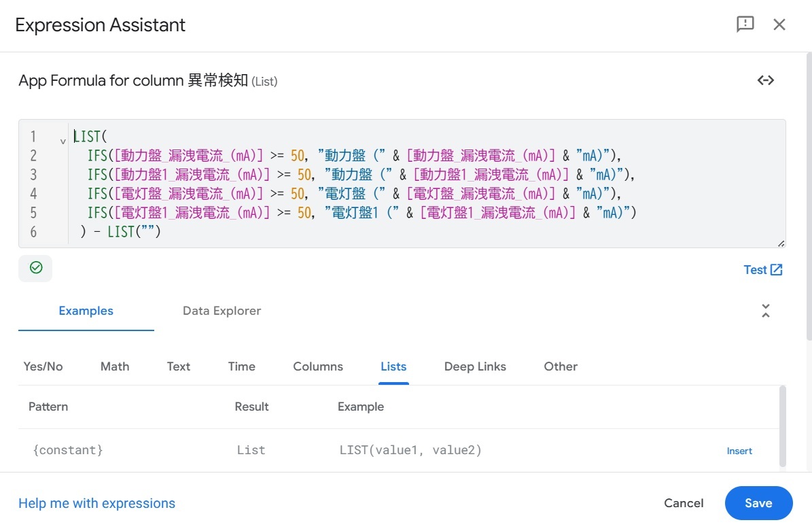
Task: Open the Text examples category
Action: [x=178, y=366]
